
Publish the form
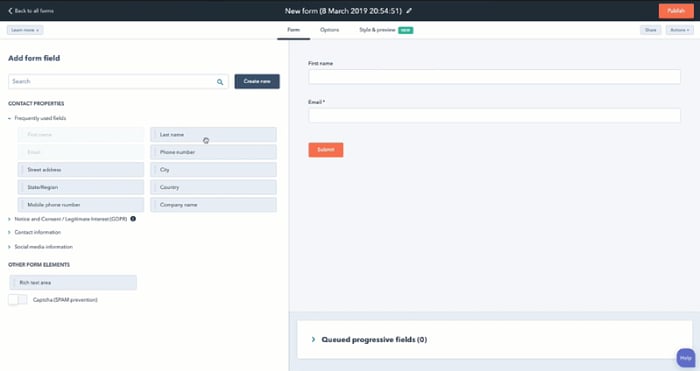(676, 11)
